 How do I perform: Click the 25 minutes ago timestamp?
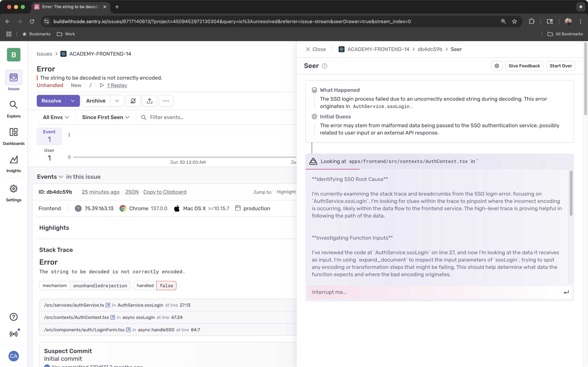click(101, 192)
